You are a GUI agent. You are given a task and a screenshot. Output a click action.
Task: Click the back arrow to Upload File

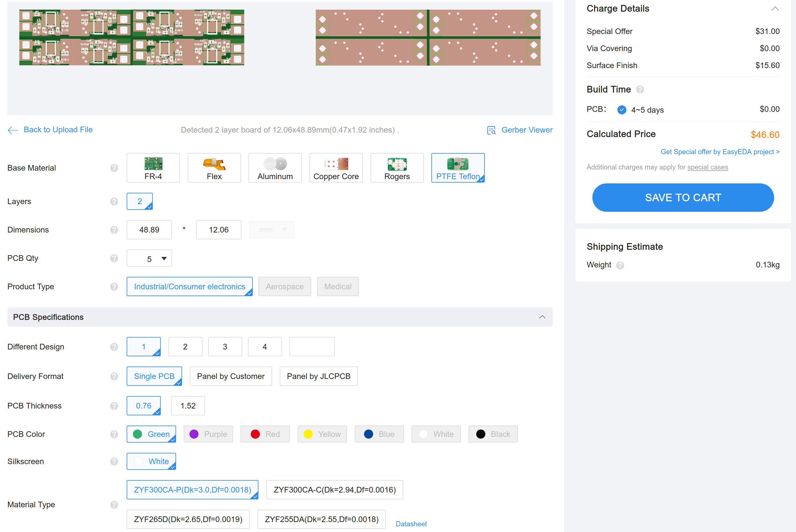click(x=13, y=130)
